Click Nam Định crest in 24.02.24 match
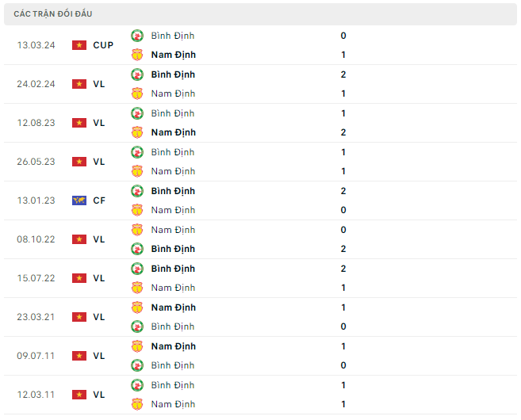This screenshot has height=420, width=521. pos(137,94)
